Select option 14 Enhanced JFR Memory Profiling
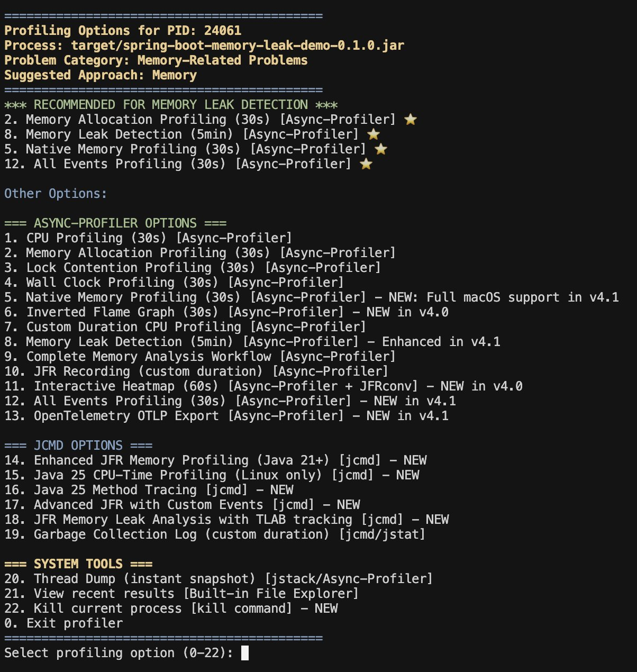Image resolution: width=637 pixels, height=672 pixels. tap(215, 460)
